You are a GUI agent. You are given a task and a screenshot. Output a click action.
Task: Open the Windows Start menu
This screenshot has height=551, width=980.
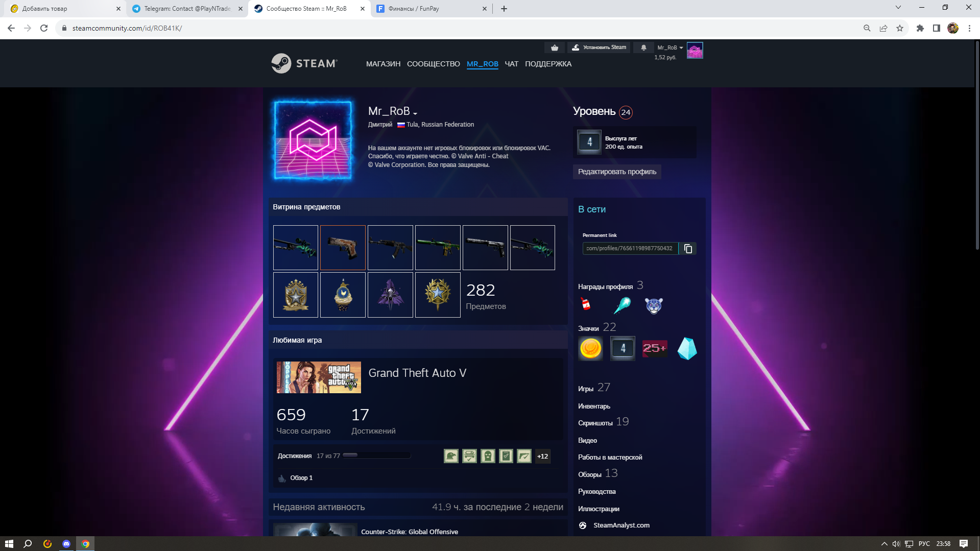coord(9,544)
